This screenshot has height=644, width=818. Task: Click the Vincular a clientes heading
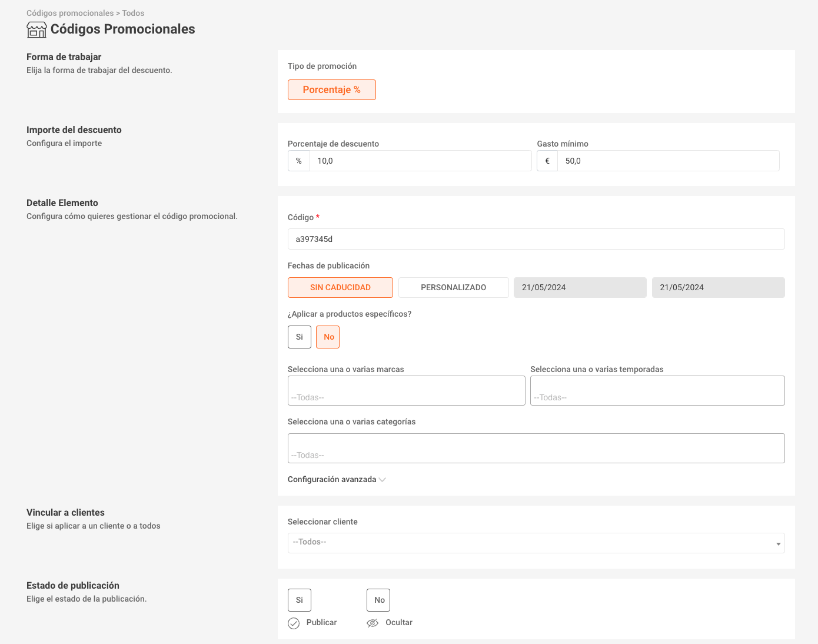coord(65,512)
